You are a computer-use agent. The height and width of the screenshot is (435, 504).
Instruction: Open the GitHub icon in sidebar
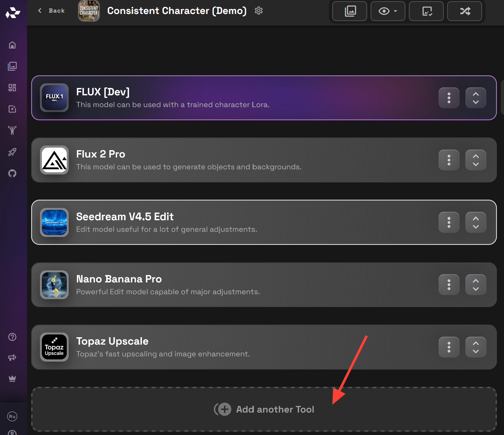[x=12, y=173]
